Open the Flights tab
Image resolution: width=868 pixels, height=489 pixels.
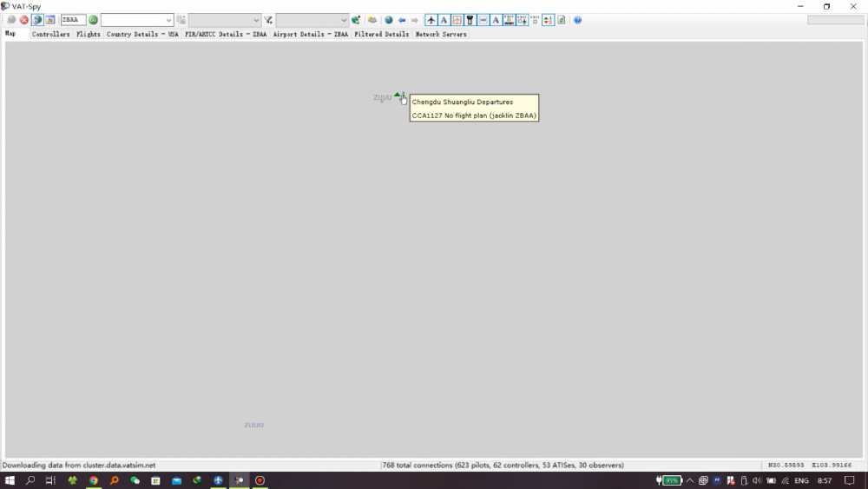pos(88,35)
